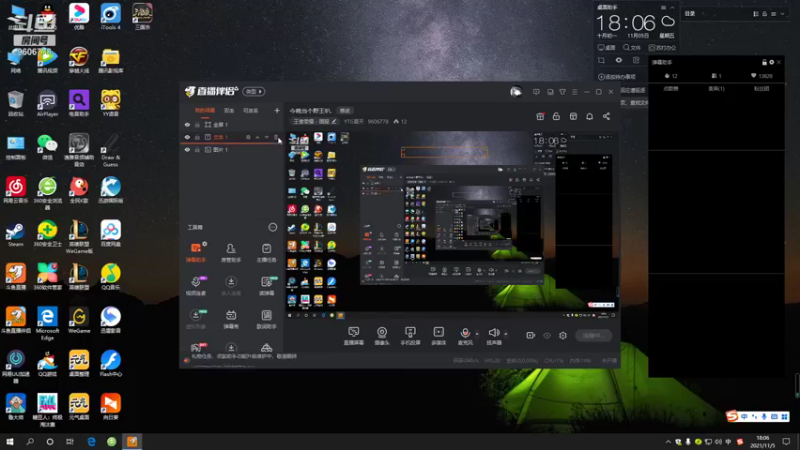Lock the 文本 1 source layer
Image resolution: width=800 pixels, height=450 pixels.
click(x=197, y=137)
